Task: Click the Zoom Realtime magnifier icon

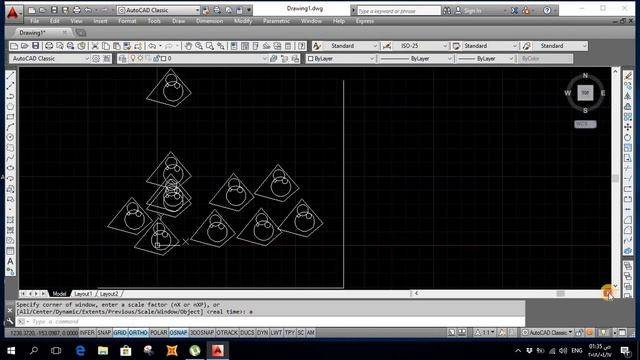Action: pos(199,46)
